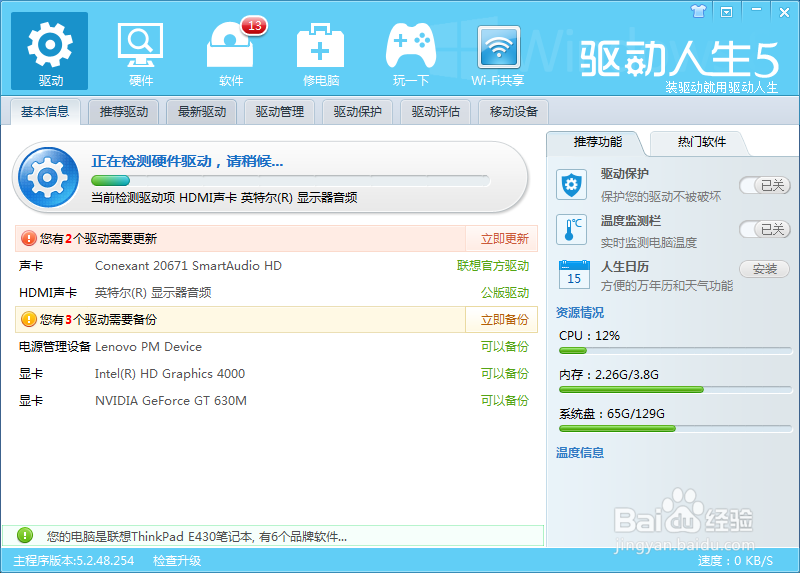This screenshot has height=573, width=800.
Task: Click 可以备份 for NVIDIA GeForce GT 630M
Action: click(x=505, y=401)
